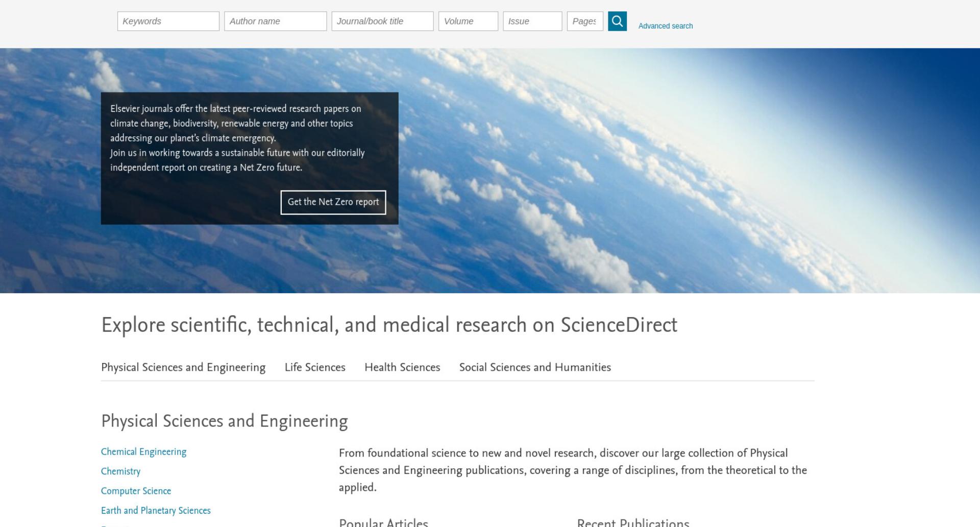Viewport: 980px width, 527px height.
Task: Click the Explore scientific research heading
Action: [x=389, y=325]
